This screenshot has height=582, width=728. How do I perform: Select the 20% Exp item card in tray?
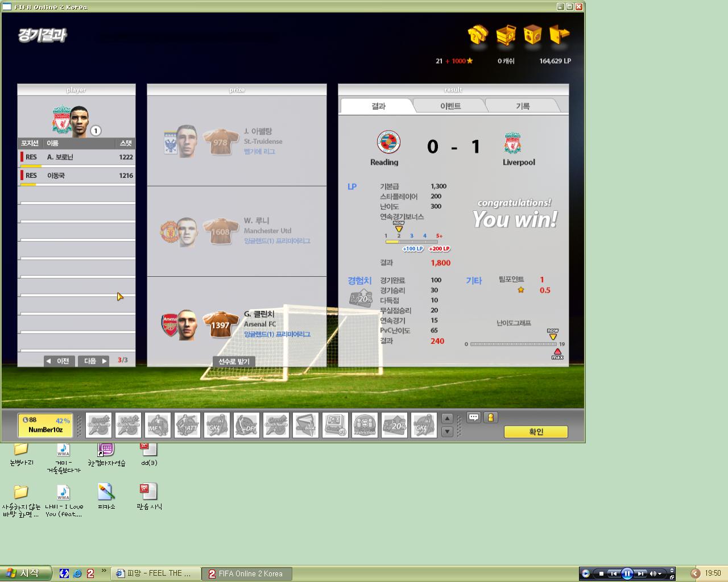(394, 425)
